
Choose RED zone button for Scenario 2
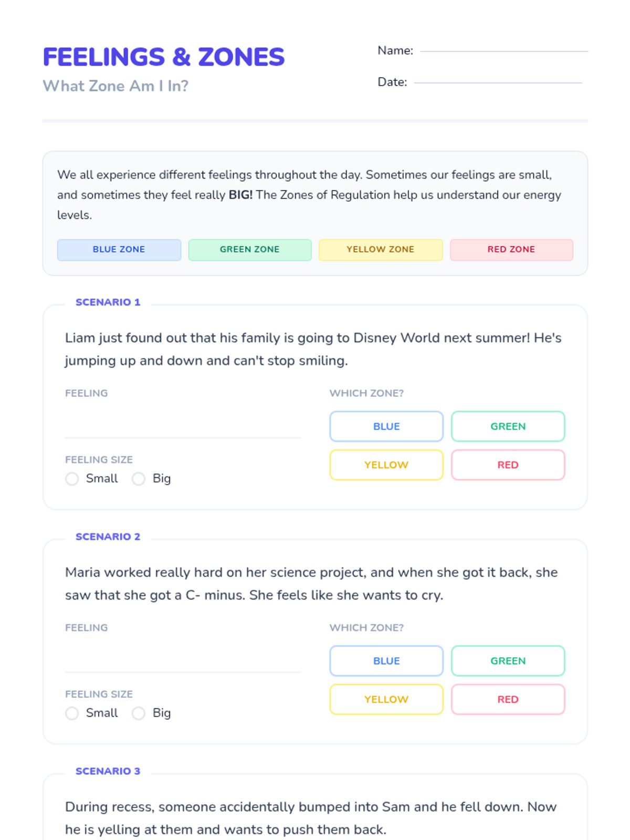508,700
